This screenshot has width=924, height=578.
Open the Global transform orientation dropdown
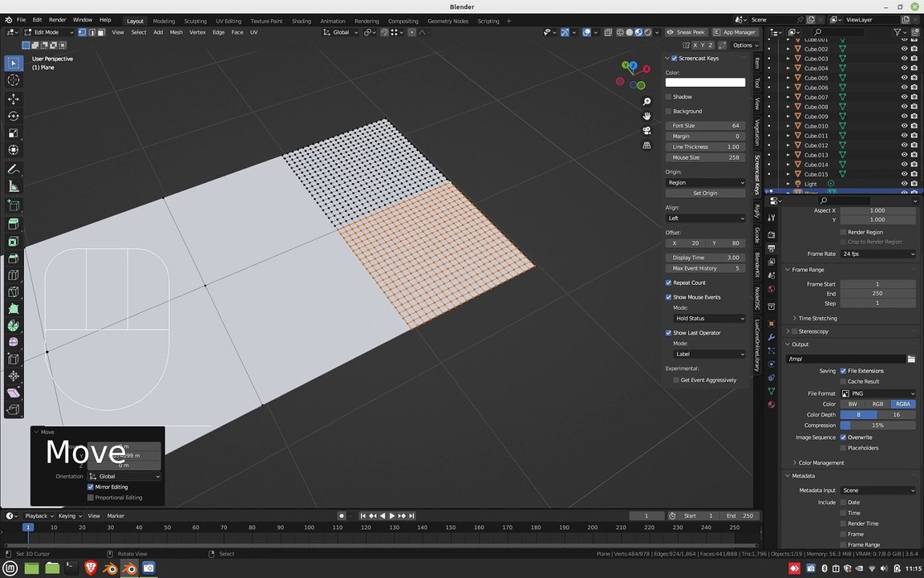pos(341,32)
